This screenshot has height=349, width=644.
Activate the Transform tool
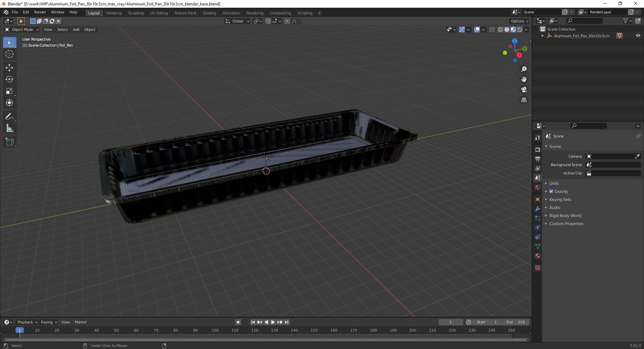(x=9, y=103)
